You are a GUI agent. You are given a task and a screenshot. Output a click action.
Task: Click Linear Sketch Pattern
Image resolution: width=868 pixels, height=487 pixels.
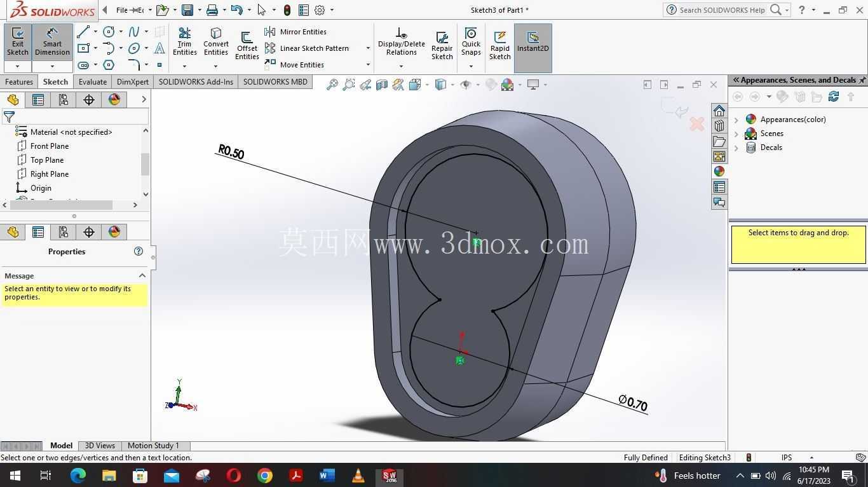pos(307,48)
